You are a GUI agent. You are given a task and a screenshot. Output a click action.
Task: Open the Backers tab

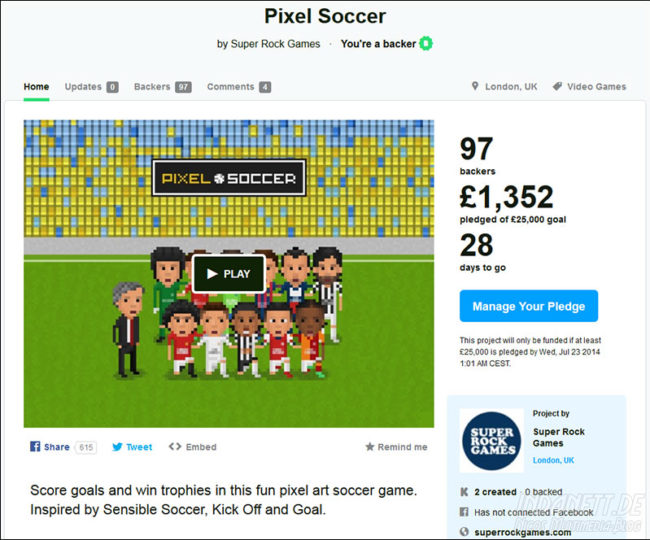152,87
